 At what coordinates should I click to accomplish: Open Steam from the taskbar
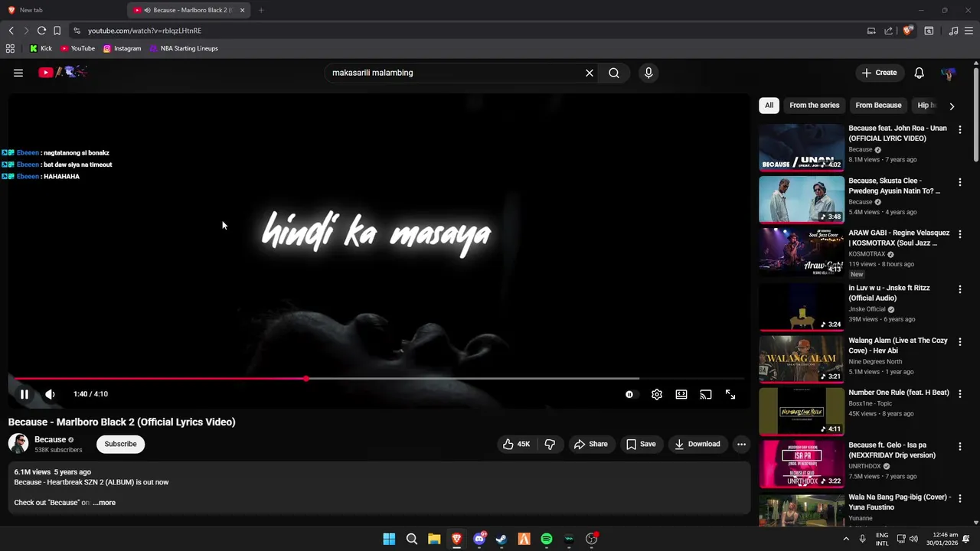tap(501, 539)
